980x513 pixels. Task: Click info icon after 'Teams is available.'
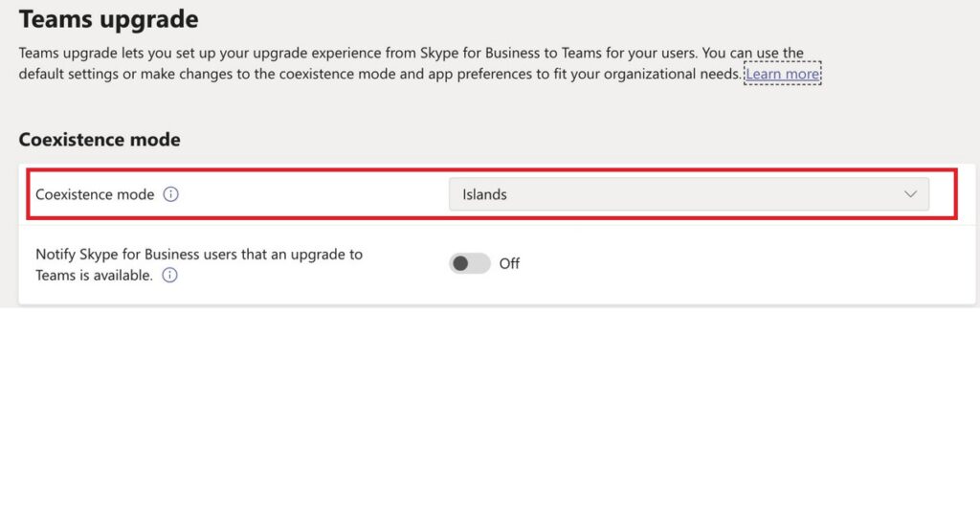pos(169,276)
